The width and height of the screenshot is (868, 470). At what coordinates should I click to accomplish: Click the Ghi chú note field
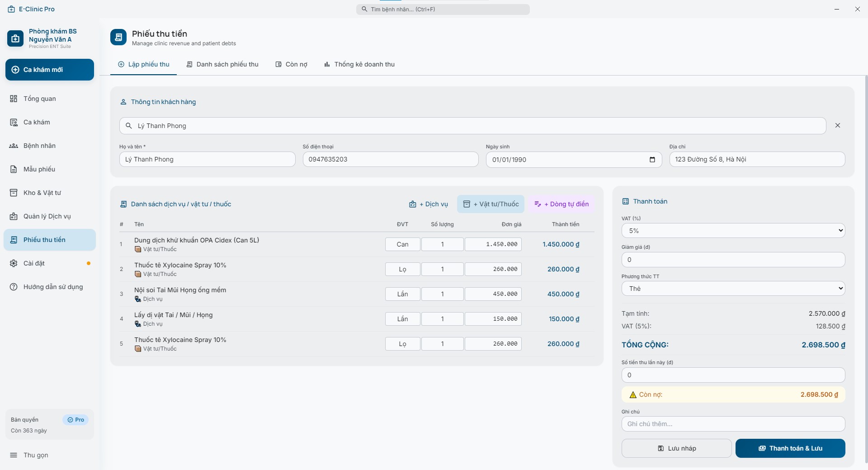coord(733,424)
